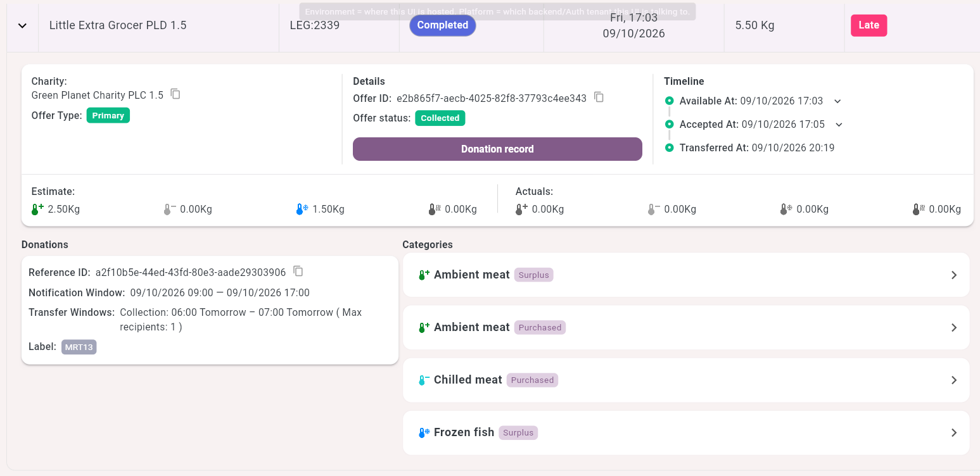Click the Reference ID text a2f10b5e-44ed-43fd-80e3-aade29303906
The image size is (980, 476).
(x=191, y=272)
